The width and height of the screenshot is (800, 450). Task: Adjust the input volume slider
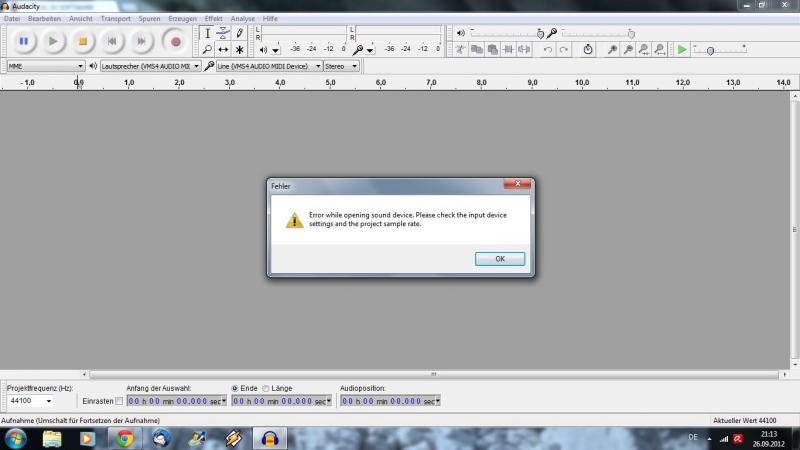631,34
